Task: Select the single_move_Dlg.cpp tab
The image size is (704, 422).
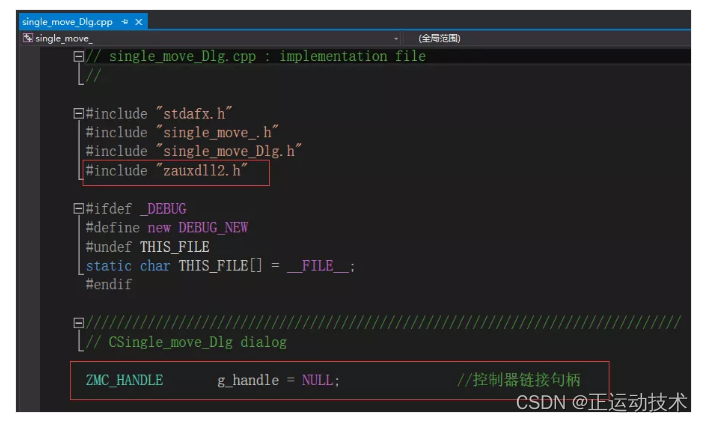Action: [x=67, y=22]
